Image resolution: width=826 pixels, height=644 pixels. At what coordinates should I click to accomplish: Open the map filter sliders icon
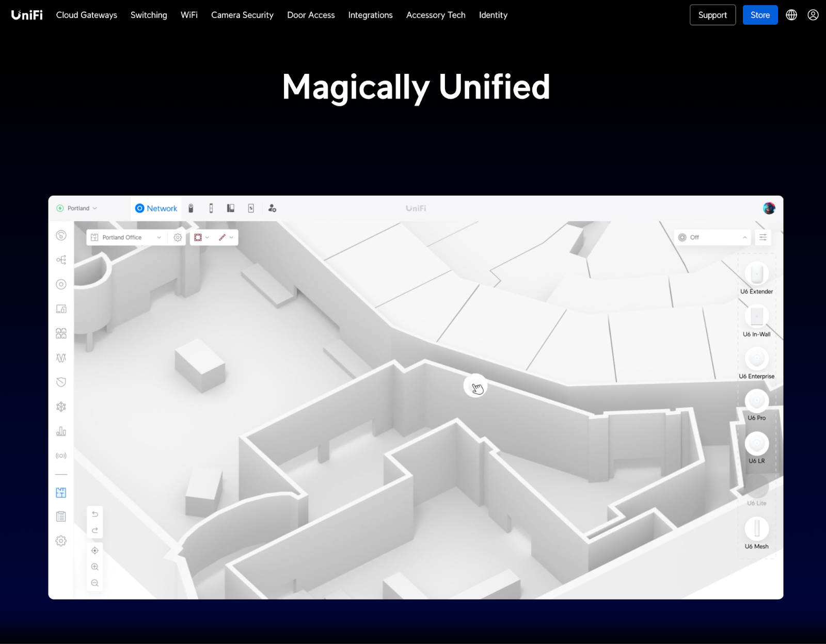coord(763,237)
